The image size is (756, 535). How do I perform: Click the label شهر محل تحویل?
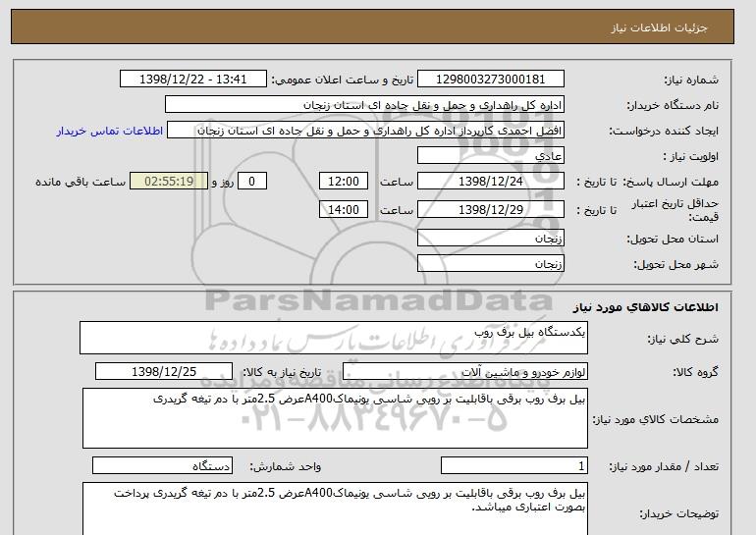click(675, 265)
